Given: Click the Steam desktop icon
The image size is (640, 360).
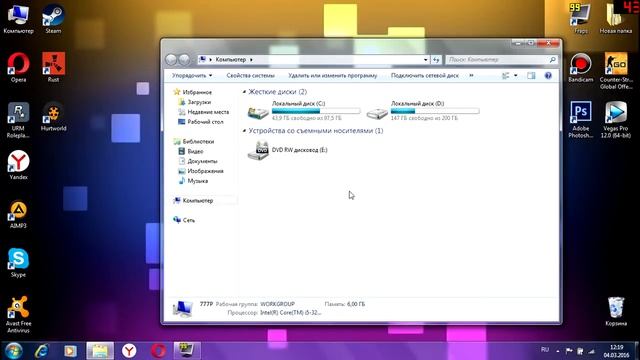Looking at the screenshot, I should (x=53, y=19).
